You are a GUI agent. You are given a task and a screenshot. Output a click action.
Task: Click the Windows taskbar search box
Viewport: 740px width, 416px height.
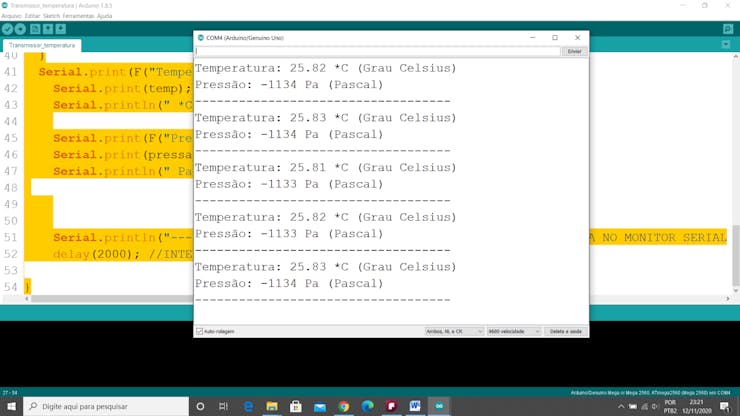[106, 407]
